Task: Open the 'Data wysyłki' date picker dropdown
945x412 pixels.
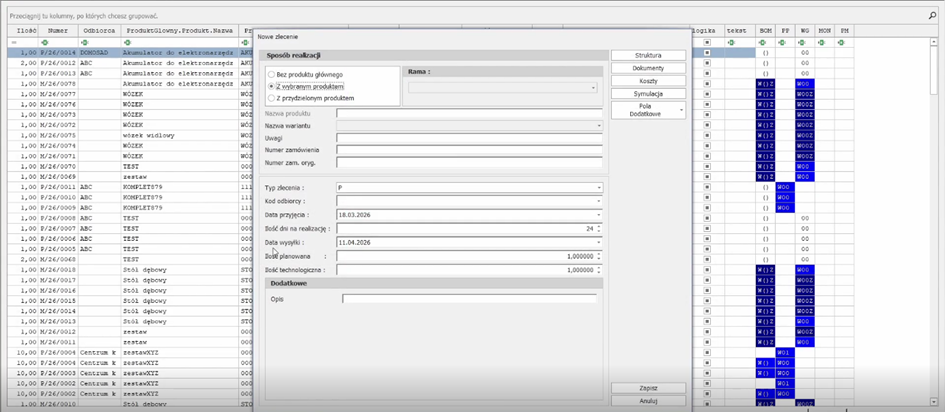Action: pos(599,242)
